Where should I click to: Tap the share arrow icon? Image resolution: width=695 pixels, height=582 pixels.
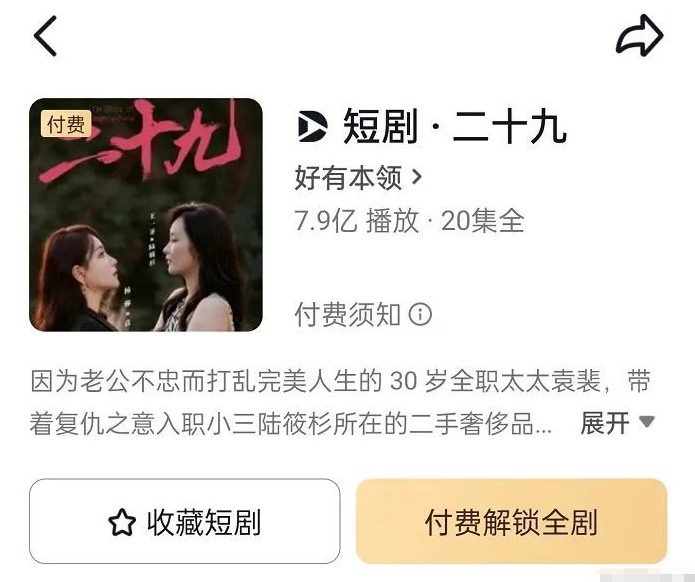(640, 35)
